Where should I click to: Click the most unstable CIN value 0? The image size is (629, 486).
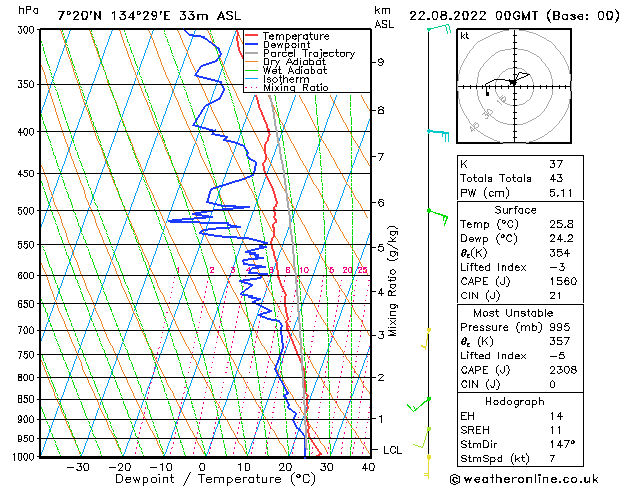552,384
